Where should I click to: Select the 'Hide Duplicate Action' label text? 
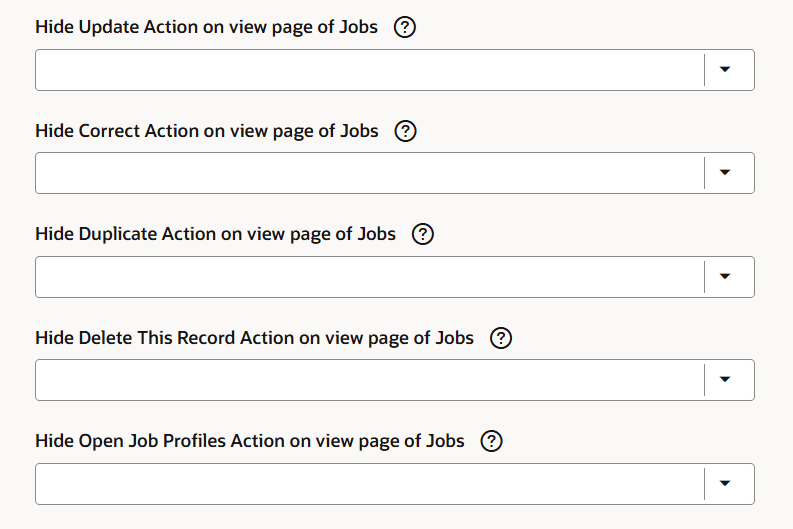pyautogui.click(x=215, y=234)
